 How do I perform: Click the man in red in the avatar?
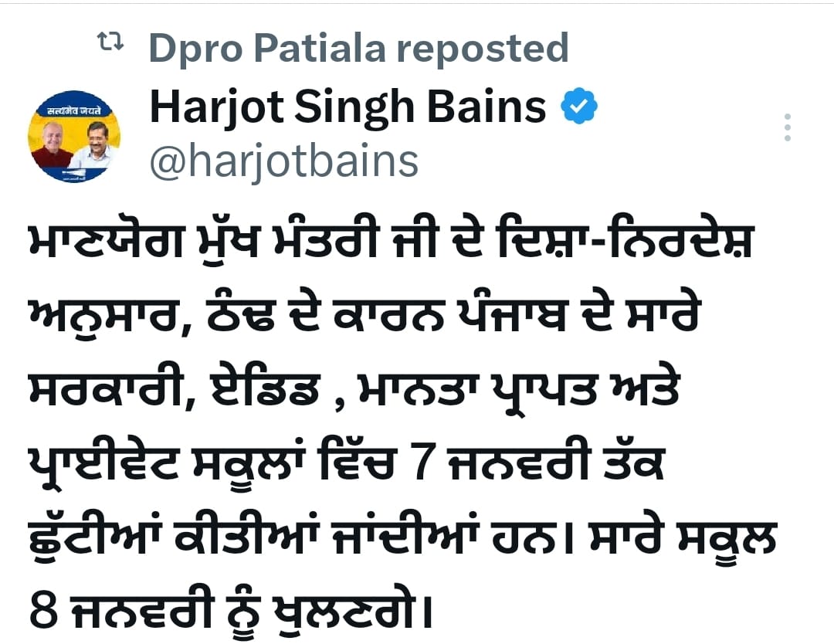pyautogui.click(x=53, y=144)
